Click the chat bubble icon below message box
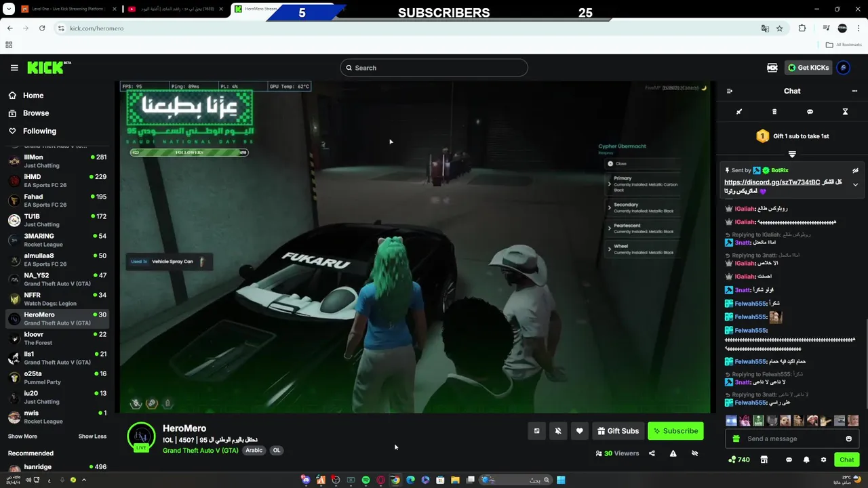Image resolution: width=868 pixels, height=488 pixels. click(x=789, y=460)
